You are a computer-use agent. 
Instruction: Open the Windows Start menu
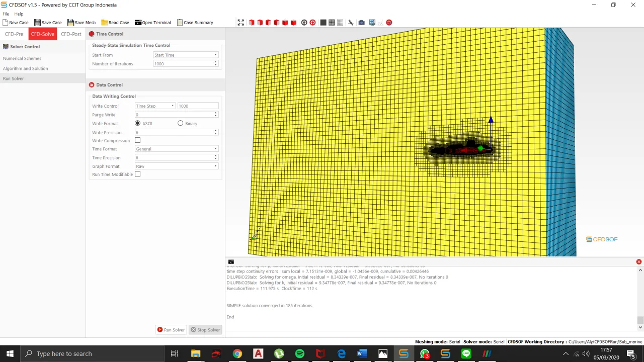coord(10,354)
